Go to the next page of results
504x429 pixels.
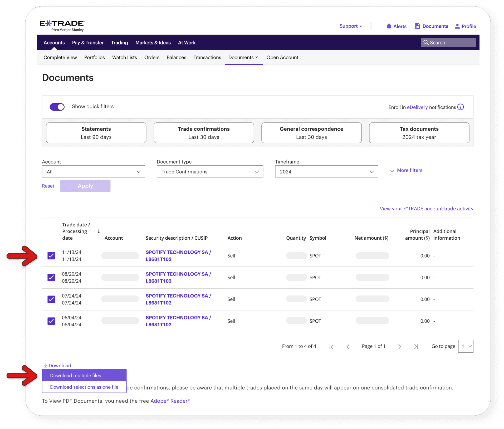pyautogui.click(x=400, y=347)
